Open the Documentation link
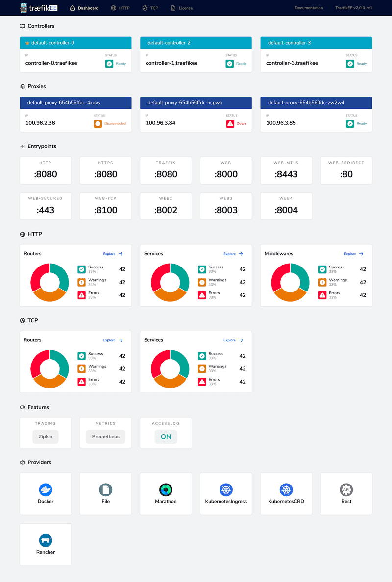392x582 pixels. point(309,8)
